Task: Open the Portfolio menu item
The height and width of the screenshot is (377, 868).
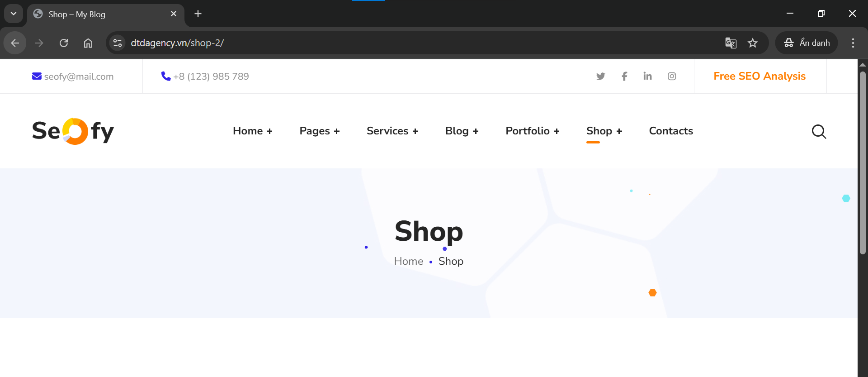Action: click(532, 131)
